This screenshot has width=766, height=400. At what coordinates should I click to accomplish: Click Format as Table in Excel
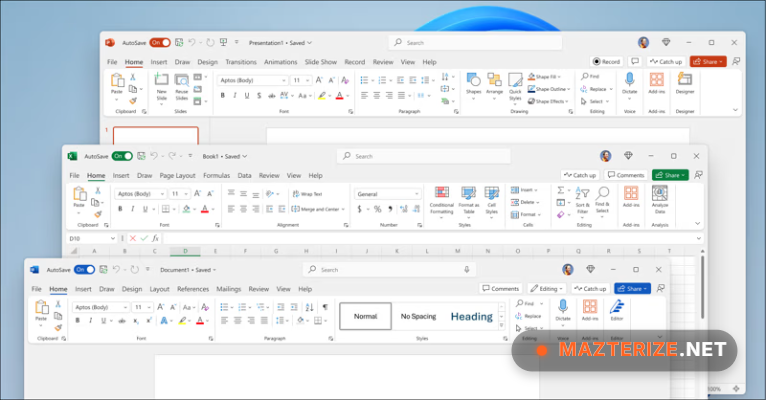pos(468,200)
